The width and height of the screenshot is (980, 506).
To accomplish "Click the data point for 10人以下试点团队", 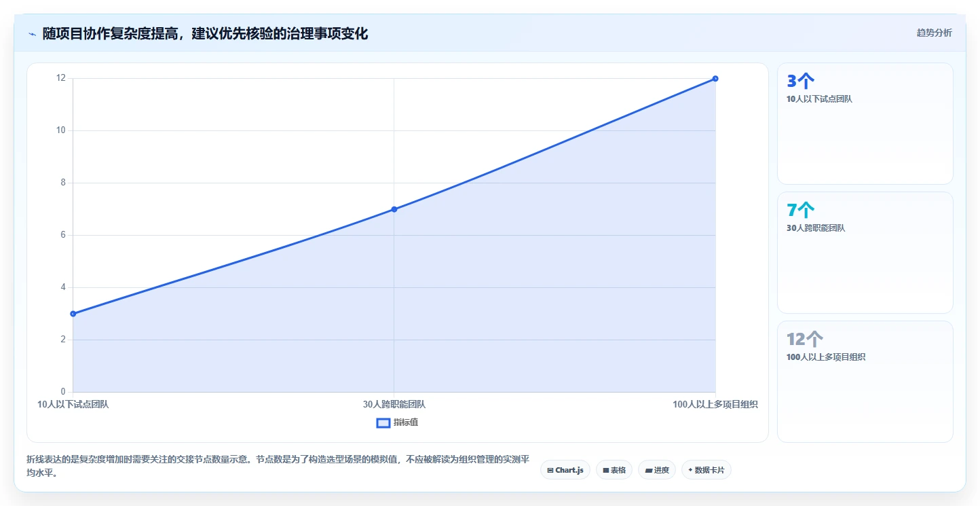I will click(x=73, y=314).
